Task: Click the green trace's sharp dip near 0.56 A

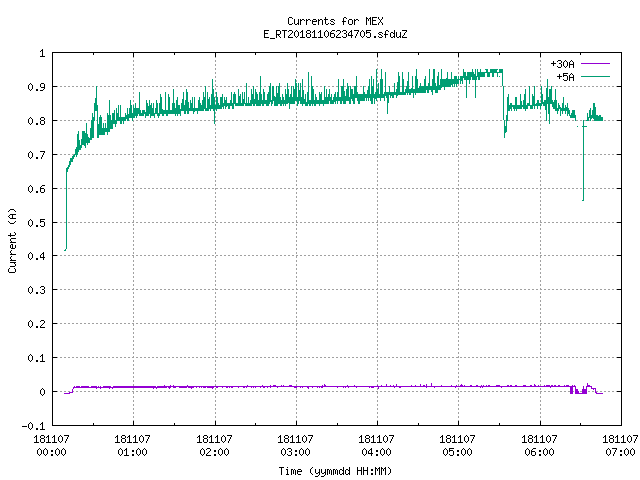Action: 583,200
